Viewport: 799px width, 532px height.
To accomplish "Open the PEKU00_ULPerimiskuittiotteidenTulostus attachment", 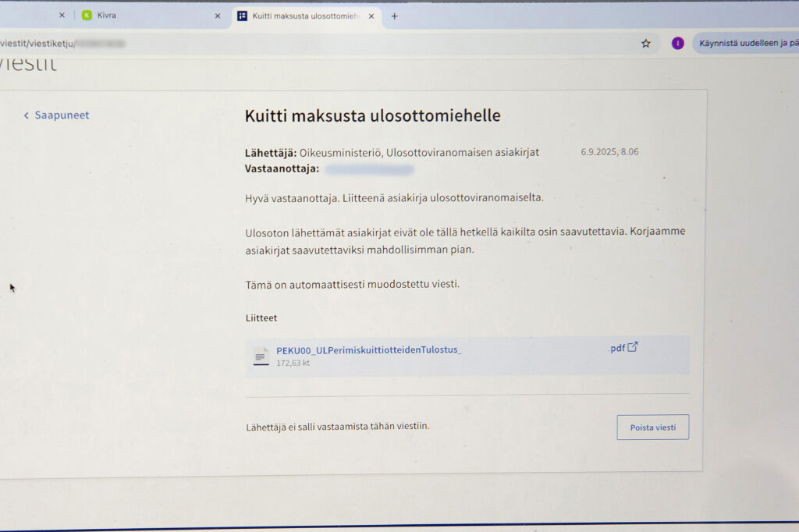I will pyautogui.click(x=368, y=350).
